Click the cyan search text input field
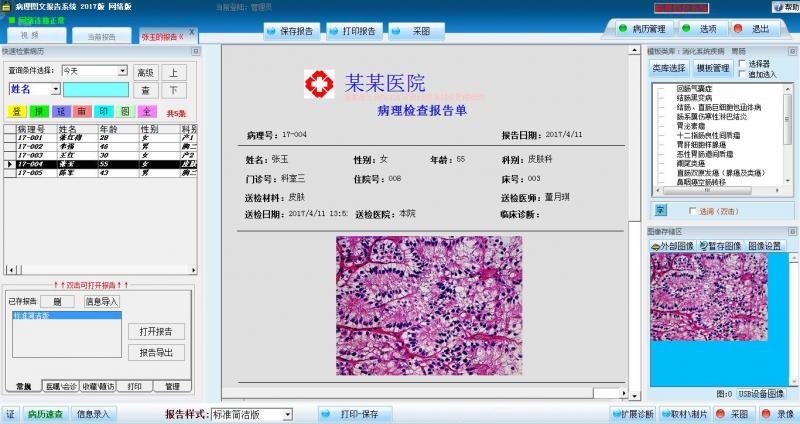The width and height of the screenshot is (800, 424). [x=96, y=89]
